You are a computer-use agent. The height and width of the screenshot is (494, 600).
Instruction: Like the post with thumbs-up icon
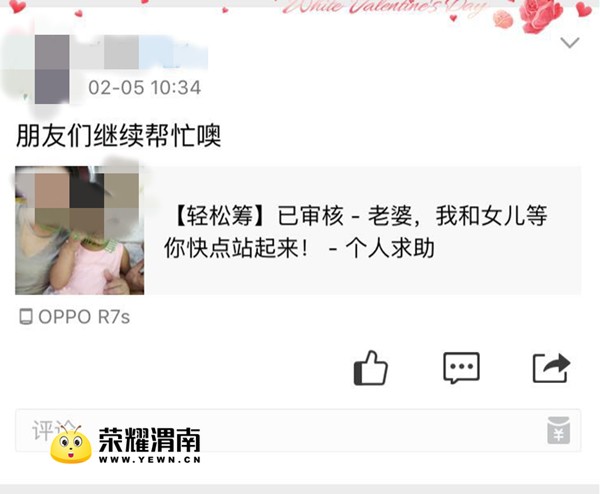[370, 368]
